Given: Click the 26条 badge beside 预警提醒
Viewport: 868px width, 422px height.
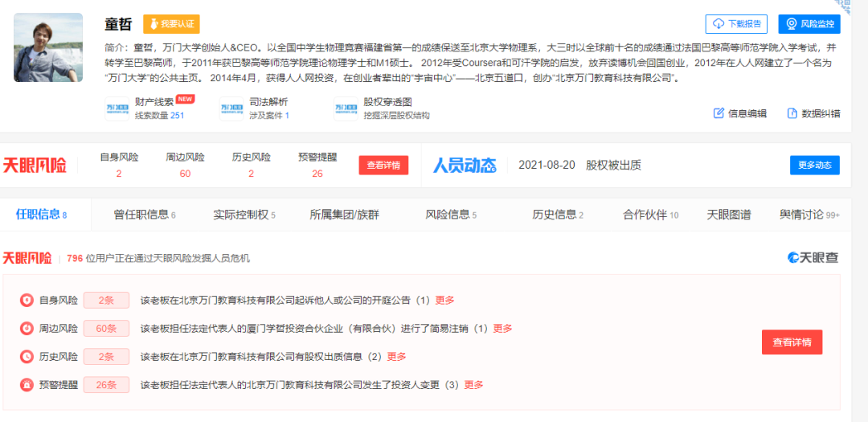Looking at the screenshot, I should click(106, 385).
